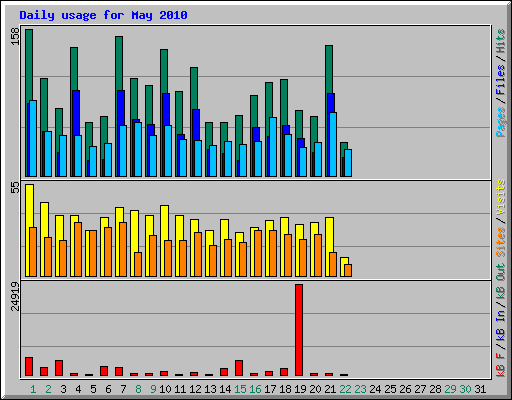Image resolution: width=512 pixels, height=400 pixels.
Task: Click day label '12' on the x-axis
Action: (x=195, y=389)
